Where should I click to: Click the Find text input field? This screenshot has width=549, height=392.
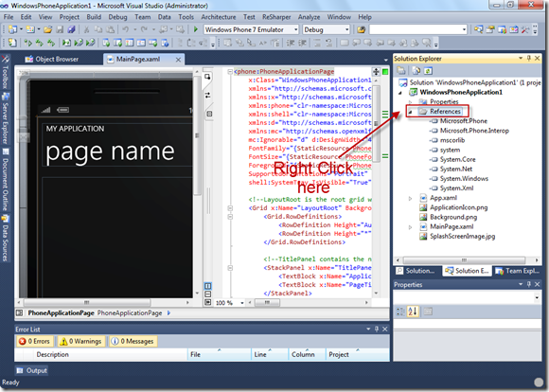(x=416, y=29)
